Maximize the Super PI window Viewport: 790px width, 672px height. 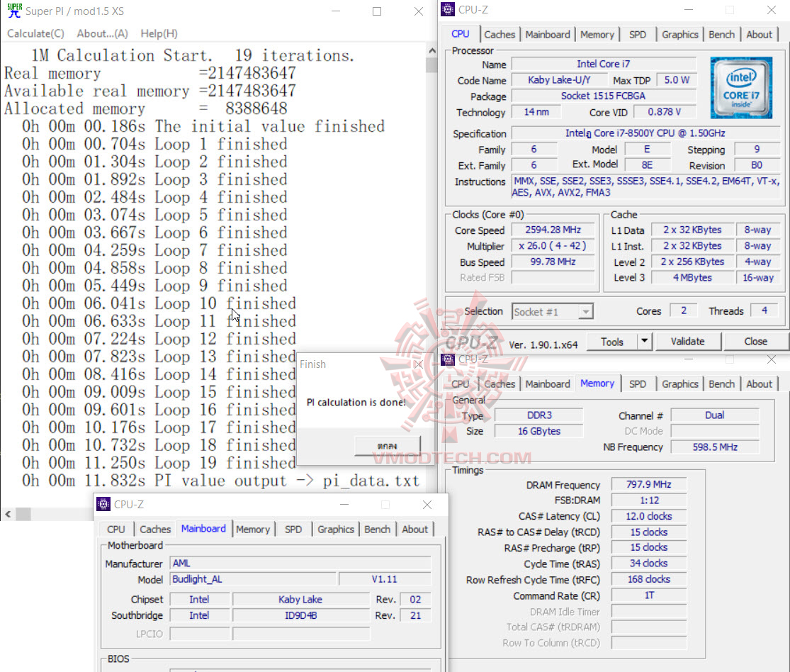point(377,11)
